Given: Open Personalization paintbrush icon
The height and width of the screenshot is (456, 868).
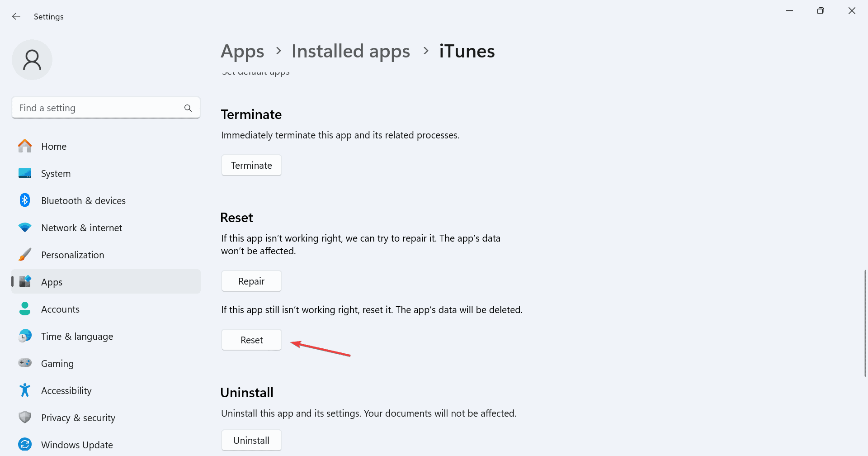Looking at the screenshot, I should click(x=25, y=255).
